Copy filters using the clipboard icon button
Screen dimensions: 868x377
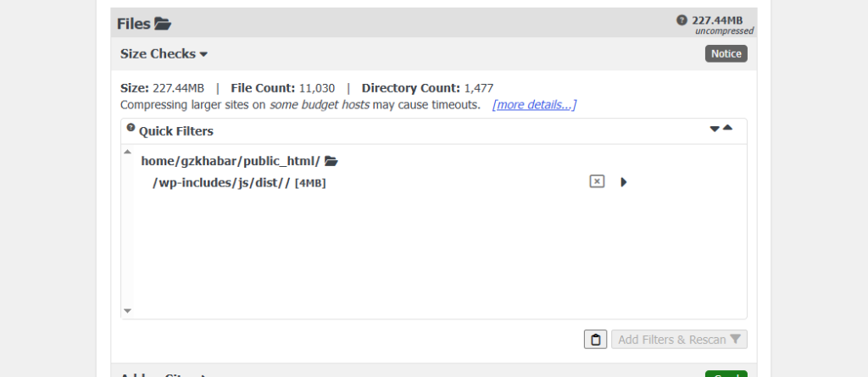coord(596,340)
